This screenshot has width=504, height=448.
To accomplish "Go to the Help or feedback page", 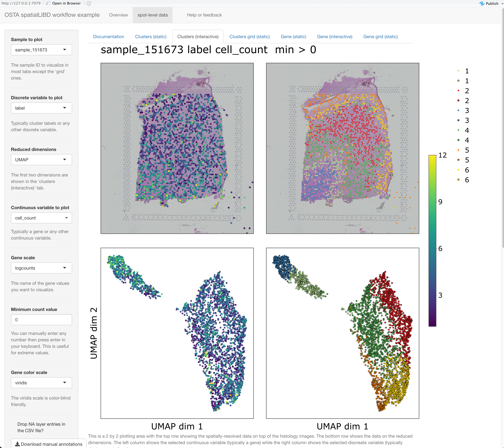I will click(204, 15).
